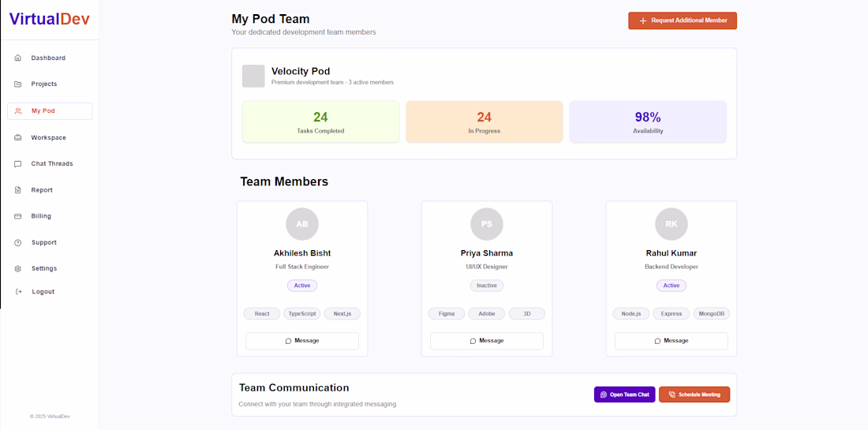
Task: Click the phone icon on Schedule Meeting
Action: tap(672, 394)
